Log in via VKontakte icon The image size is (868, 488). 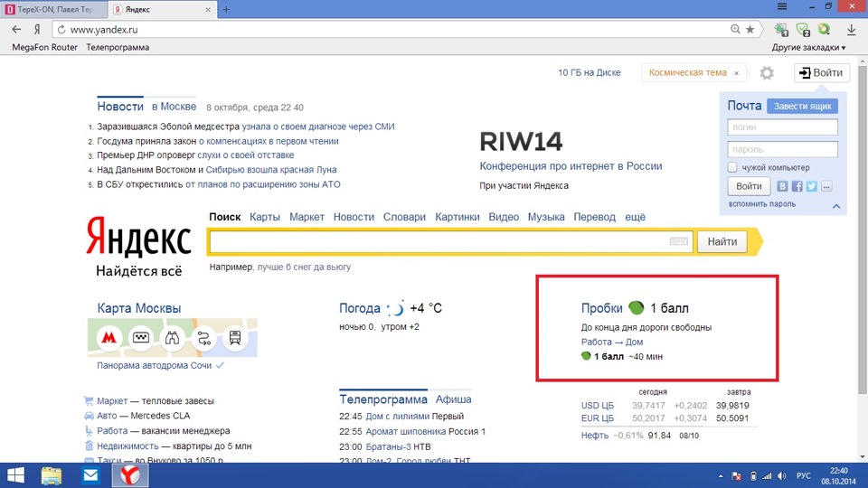click(782, 186)
